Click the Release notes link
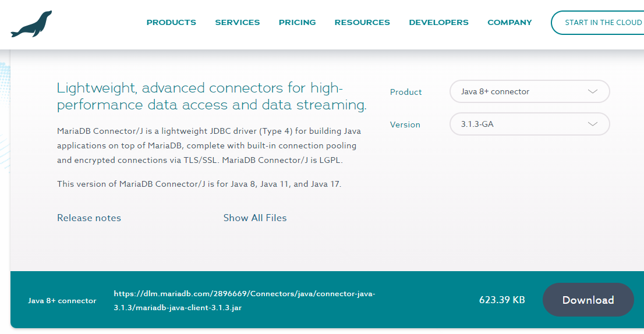 coord(89,218)
